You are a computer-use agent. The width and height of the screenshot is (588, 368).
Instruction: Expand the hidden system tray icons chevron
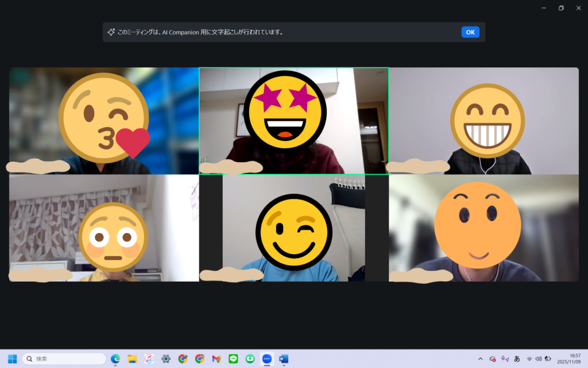(480, 359)
